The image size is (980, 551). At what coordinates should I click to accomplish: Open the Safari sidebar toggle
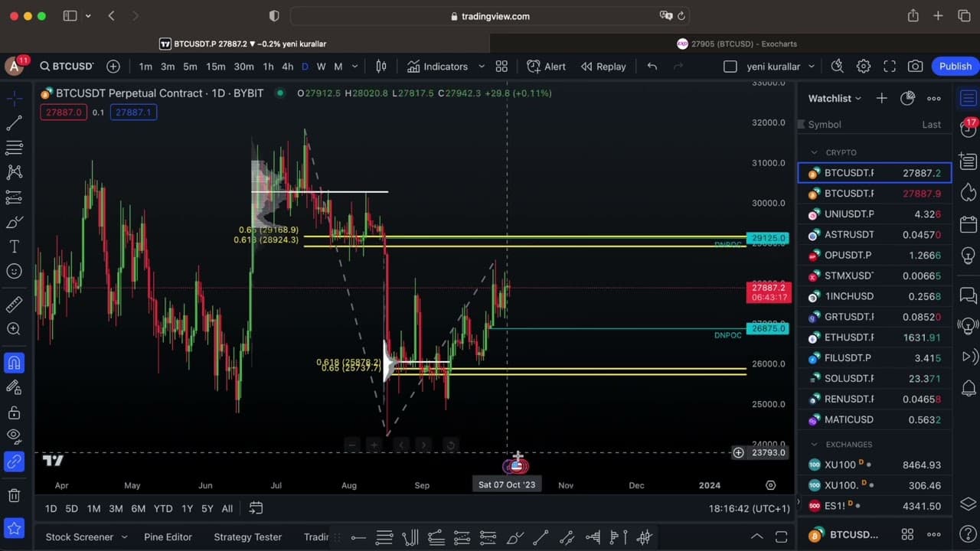[x=70, y=16]
